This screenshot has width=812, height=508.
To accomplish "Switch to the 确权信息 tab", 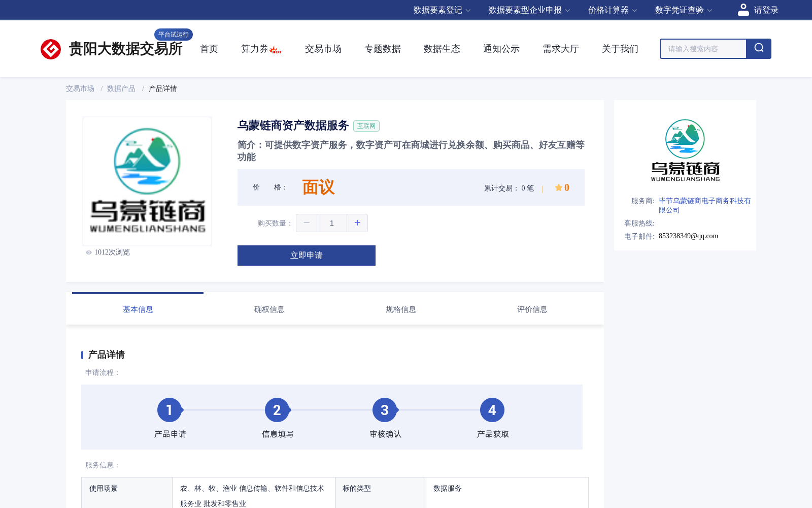I will (x=269, y=309).
